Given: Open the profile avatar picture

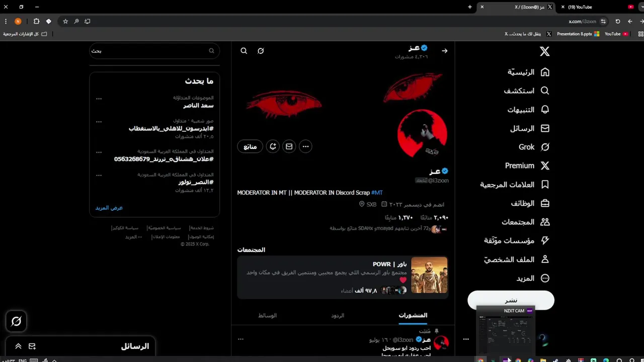Looking at the screenshot, I should 422,134.
